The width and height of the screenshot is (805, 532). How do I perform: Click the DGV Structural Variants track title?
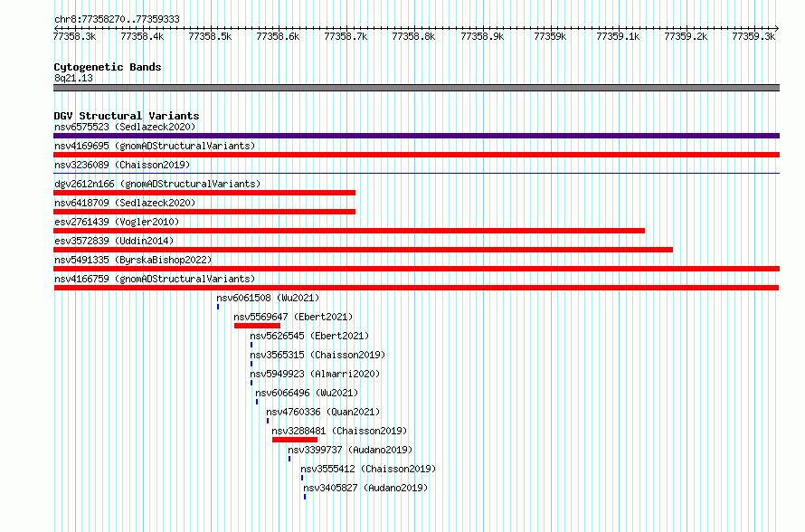tap(127, 116)
